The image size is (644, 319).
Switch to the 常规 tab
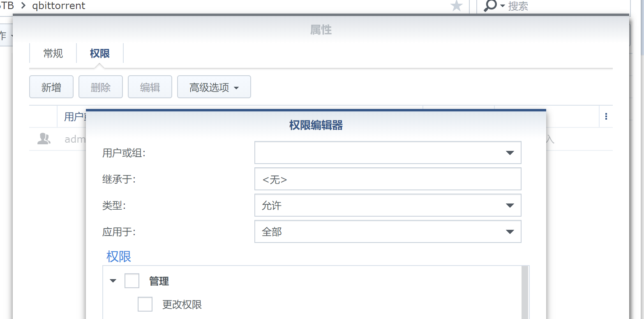(53, 53)
